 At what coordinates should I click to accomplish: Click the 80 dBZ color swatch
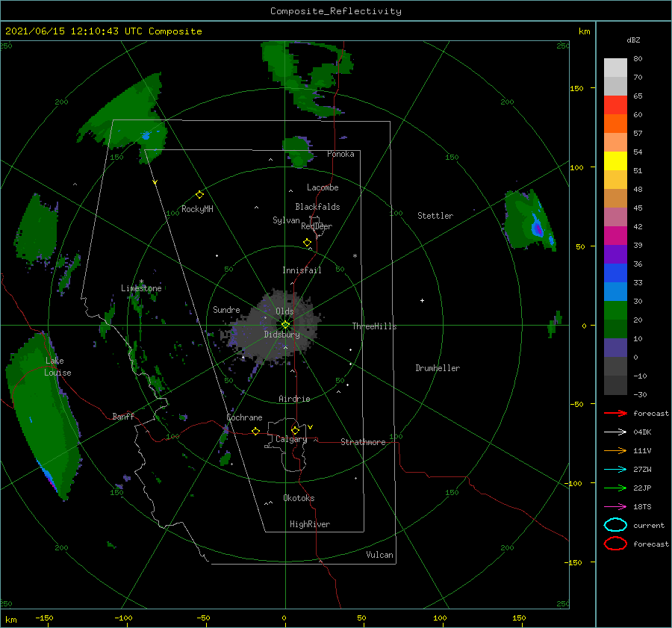[615, 67]
